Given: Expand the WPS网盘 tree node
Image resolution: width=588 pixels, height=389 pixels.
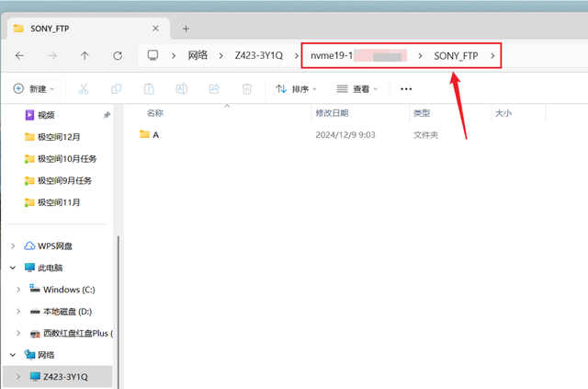Looking at the screenshot, I should (x=13, y=246).
